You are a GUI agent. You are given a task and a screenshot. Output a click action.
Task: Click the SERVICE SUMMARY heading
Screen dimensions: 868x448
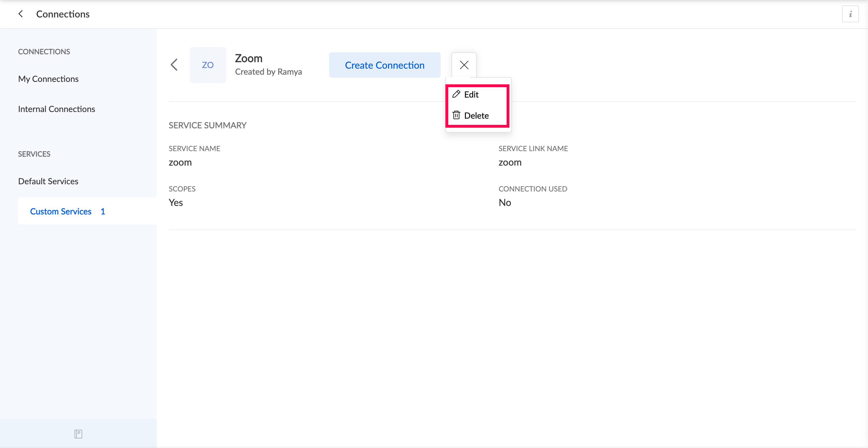tap(208, 126)
